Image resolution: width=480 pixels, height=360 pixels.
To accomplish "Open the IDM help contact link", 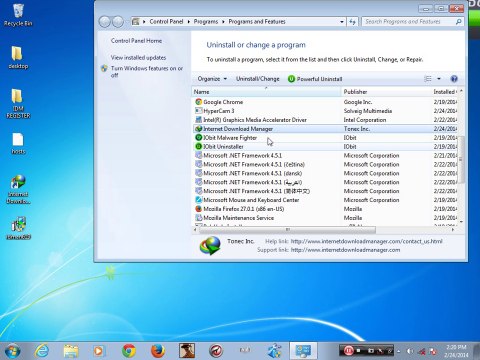I will (x=367, y=241).
